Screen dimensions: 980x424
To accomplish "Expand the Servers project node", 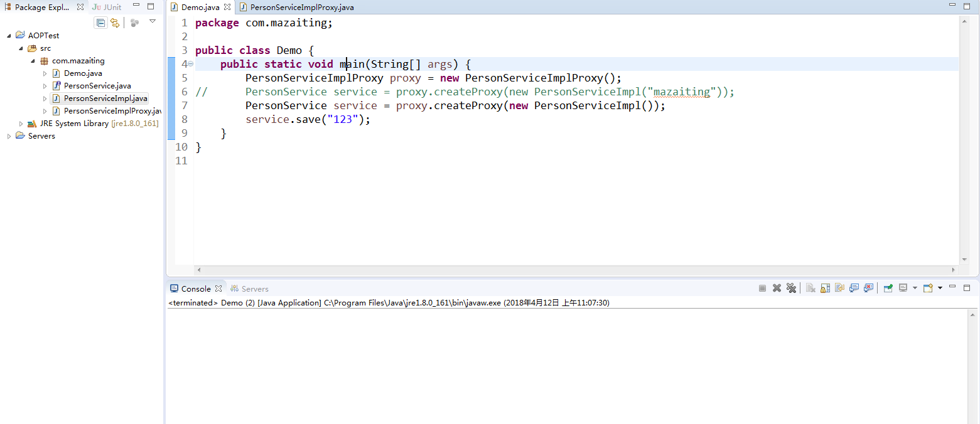I will (9, 136).
